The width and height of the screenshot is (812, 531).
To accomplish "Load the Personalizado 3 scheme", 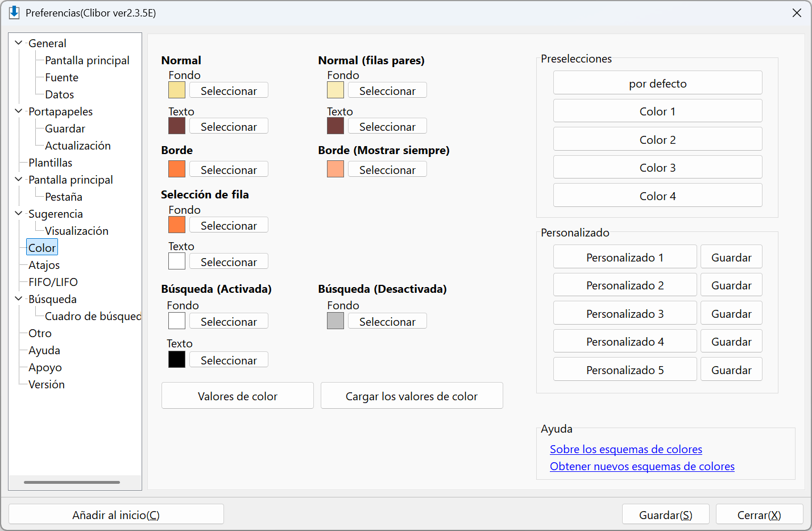I will click(x=625, y=313).
